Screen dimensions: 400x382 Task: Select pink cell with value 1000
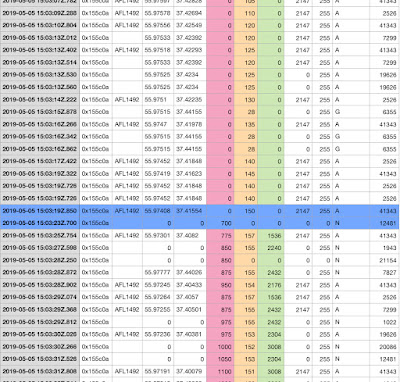[x=220, y=347]
